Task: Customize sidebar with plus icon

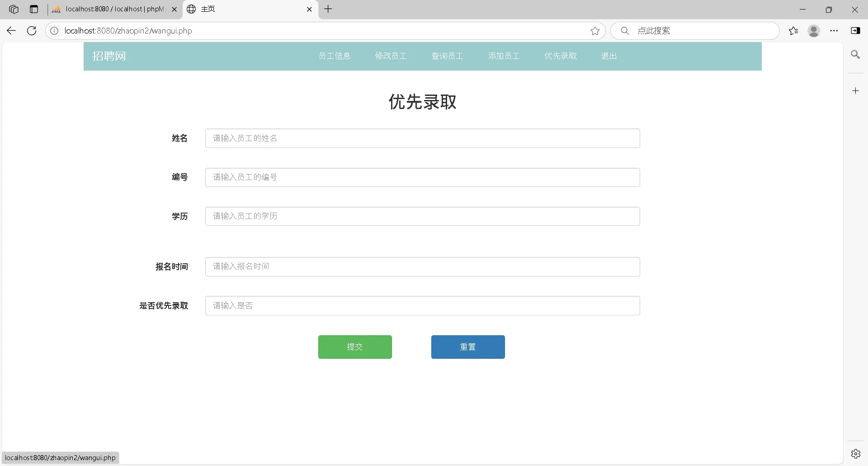Action: click(x=856, y=90)
